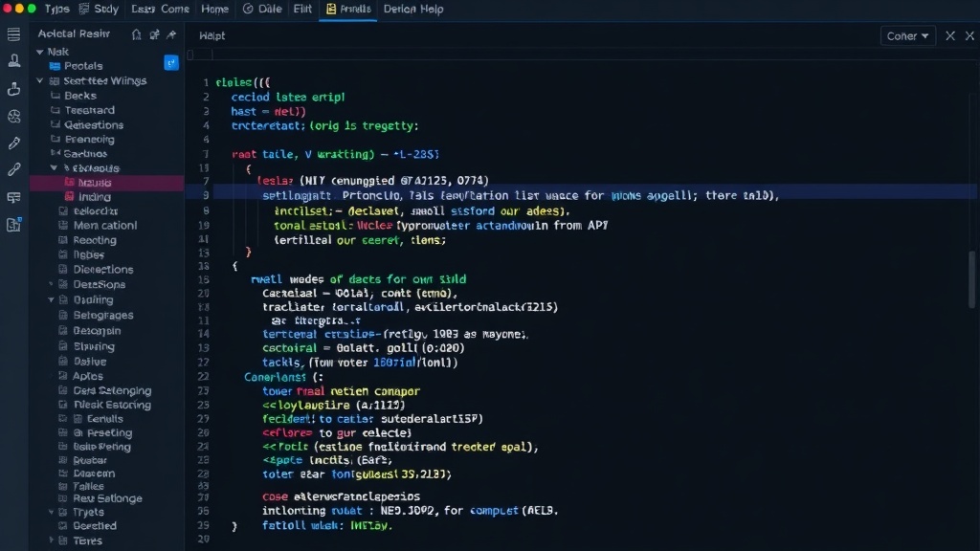Open the user profile icon in the activity bar

13,60
